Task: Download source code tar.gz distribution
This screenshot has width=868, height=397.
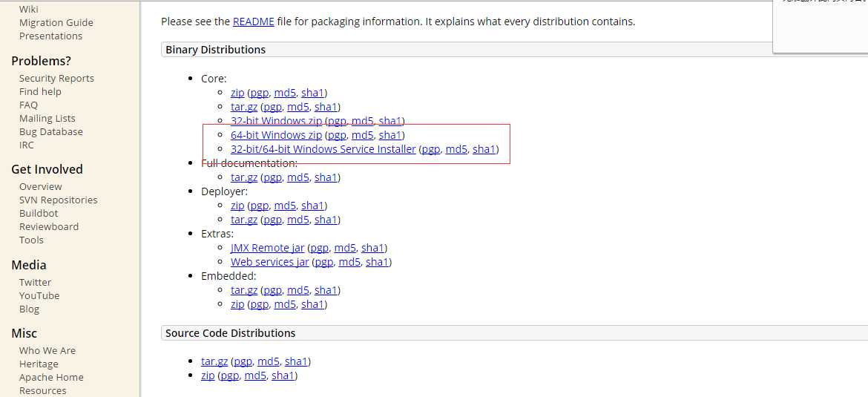Action: click(214, 361)
